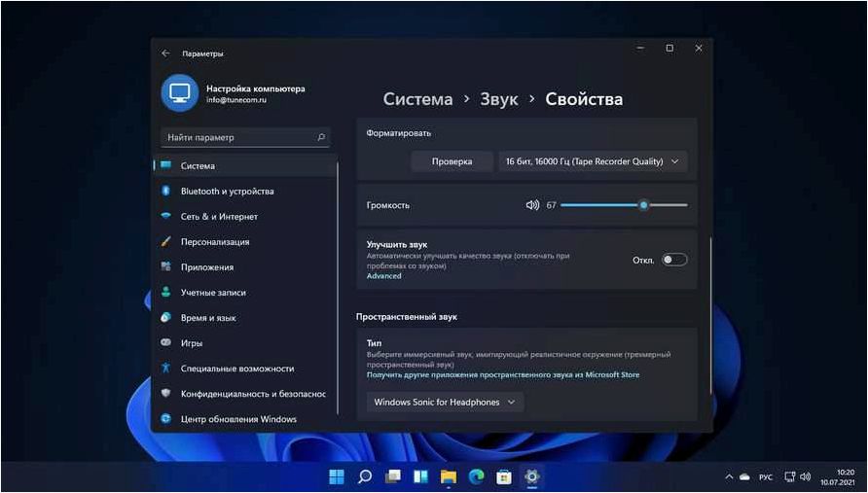Go to Время и язык settings
The image size is (868, 493).
coord(244,318)
